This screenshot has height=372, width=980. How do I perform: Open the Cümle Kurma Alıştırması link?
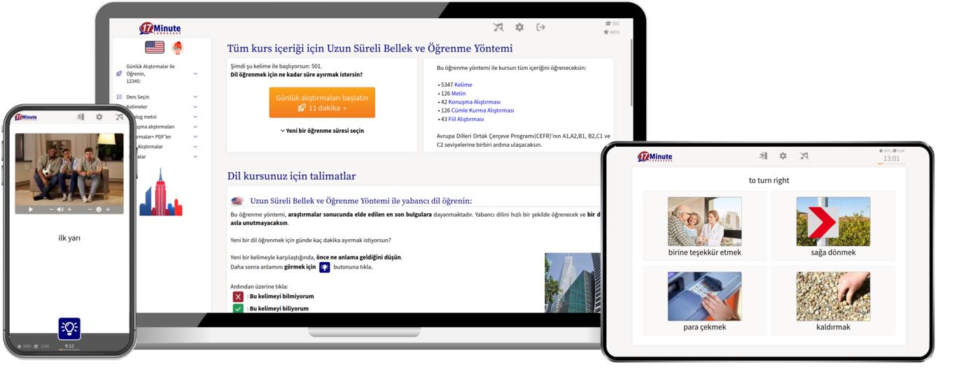pos(482,110)
